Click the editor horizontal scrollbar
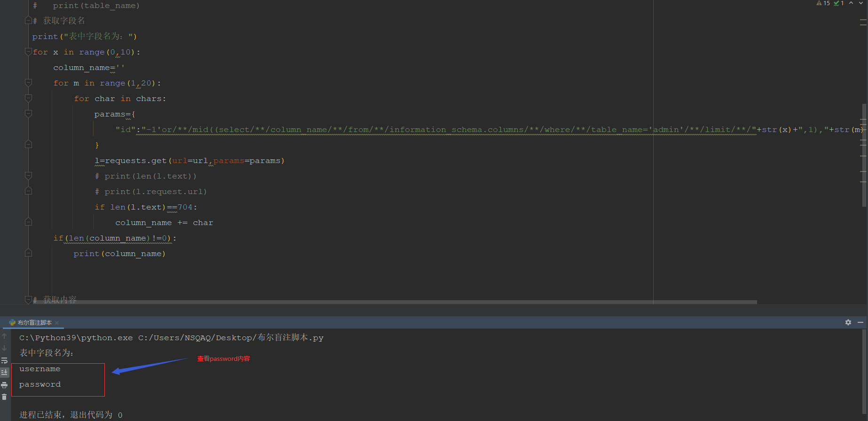The height and width of the screenshot is (421, 868). [395, 302]
